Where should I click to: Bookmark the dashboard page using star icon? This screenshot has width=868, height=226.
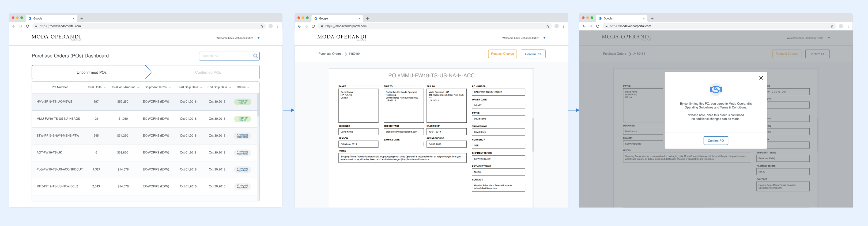262,26
